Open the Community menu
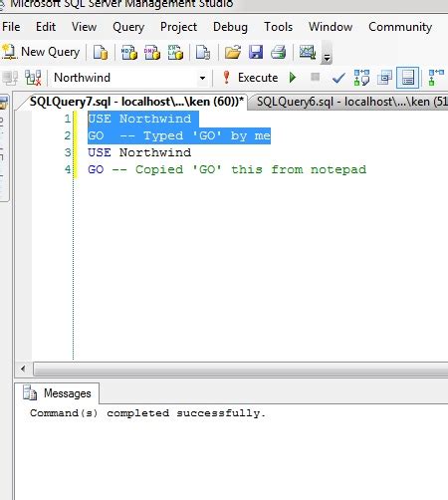The height and width of the screenshot is (500, 448). point(400,27)
